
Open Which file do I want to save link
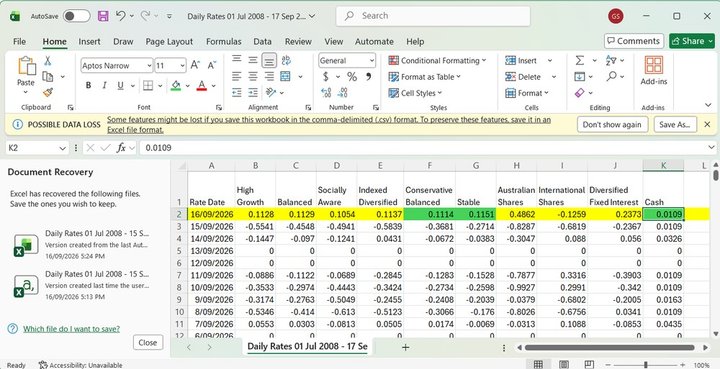click(x=71, y=329)
